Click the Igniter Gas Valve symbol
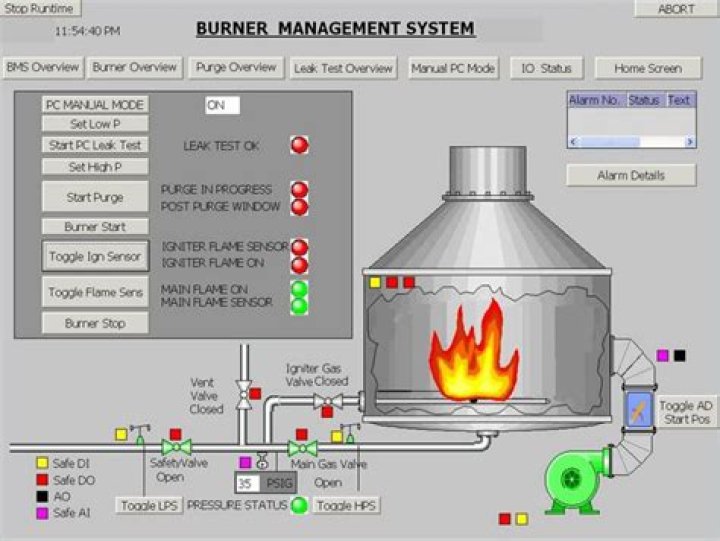This screenshot has height=541, width=720. tap(328, 401)
